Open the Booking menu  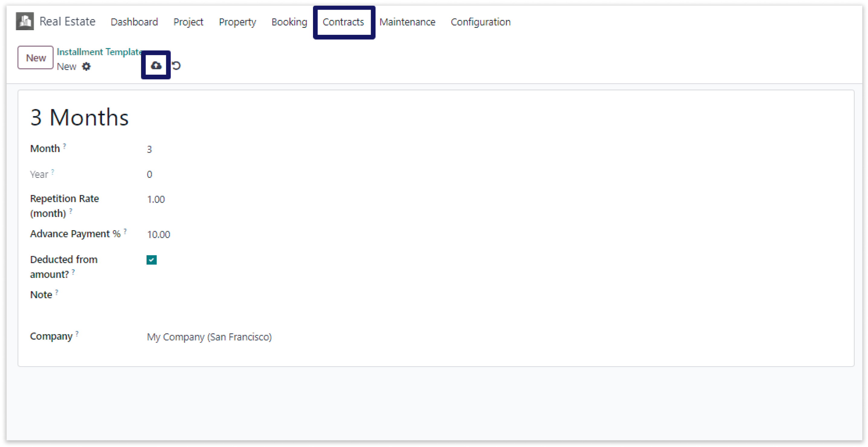point(289,22)
